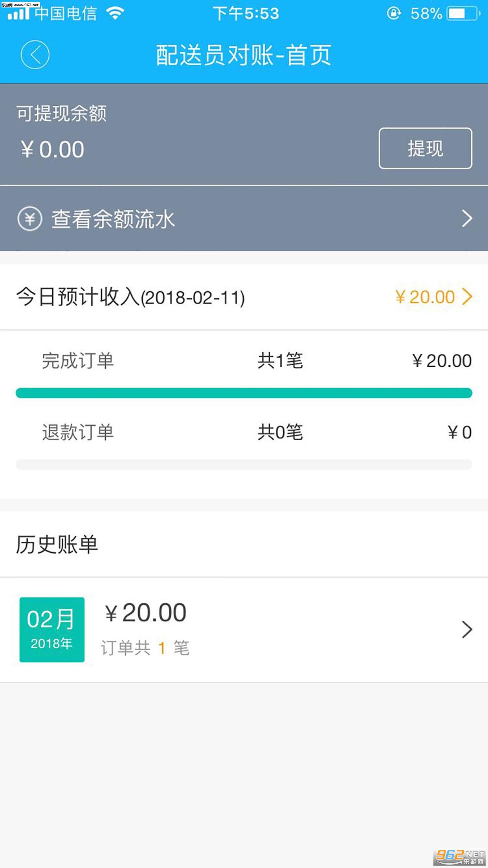Screen dimensions: 488x868
Task: Open 今日预计收入 details
Action: pyautogui.click(x=130, y=297)
